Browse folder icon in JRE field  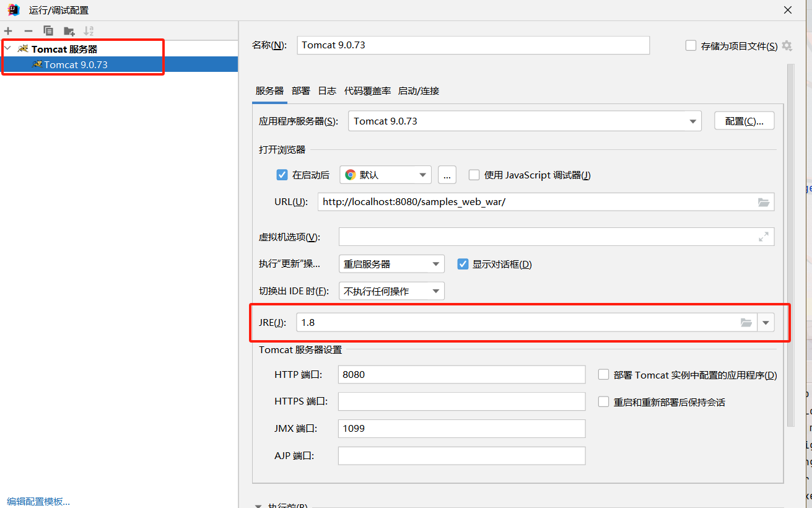746,322
